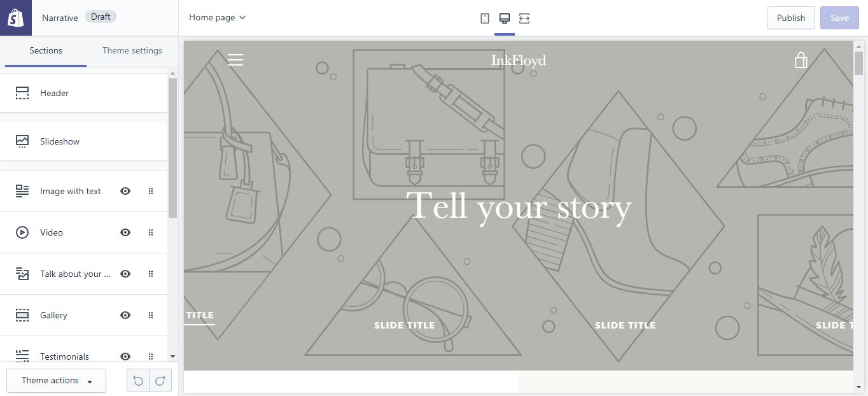The image size is (868, 396).
Task: Grab the Video section drag handle
Action: coord(151,232)
